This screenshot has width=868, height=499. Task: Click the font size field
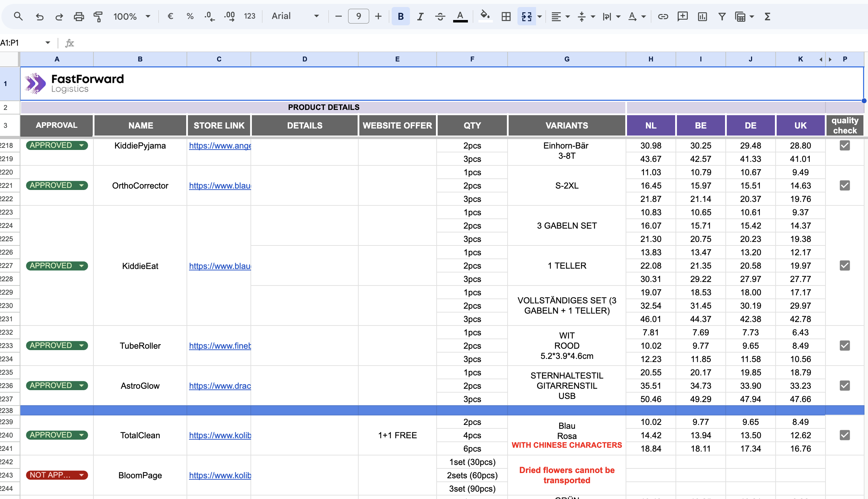(x=358, y=16)
